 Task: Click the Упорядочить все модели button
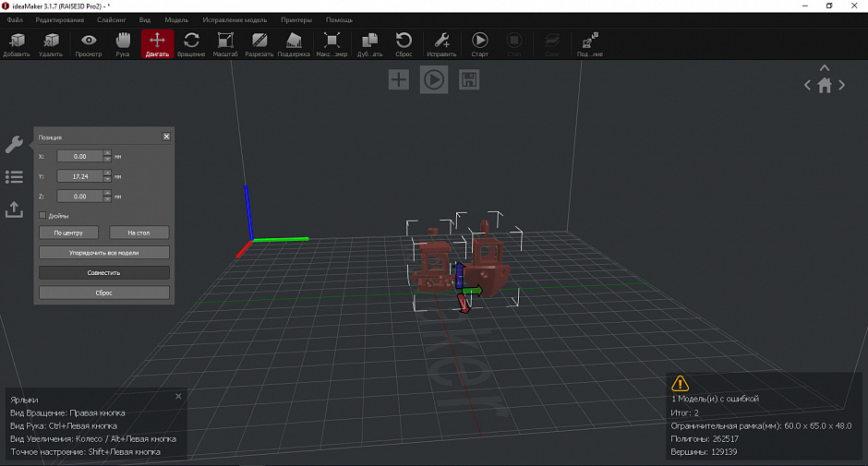click(104, 253)
